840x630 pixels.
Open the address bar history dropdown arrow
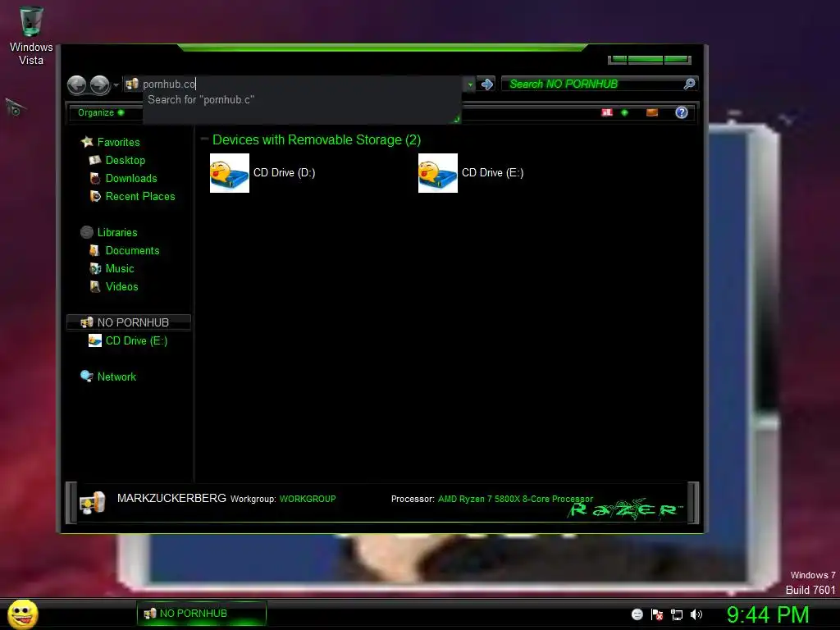470,84
